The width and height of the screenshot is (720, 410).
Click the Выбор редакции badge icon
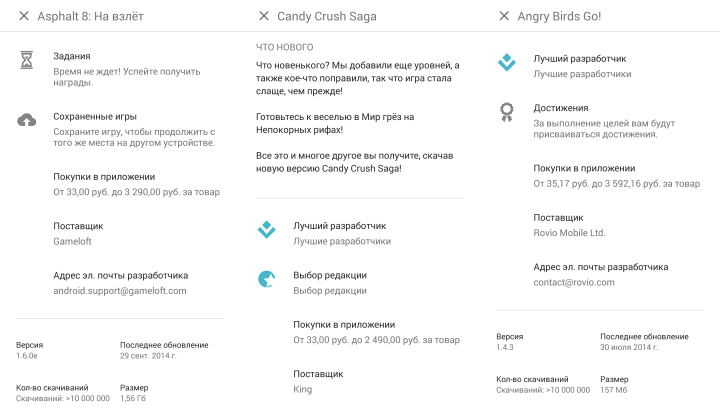click(x=266, y=280)
